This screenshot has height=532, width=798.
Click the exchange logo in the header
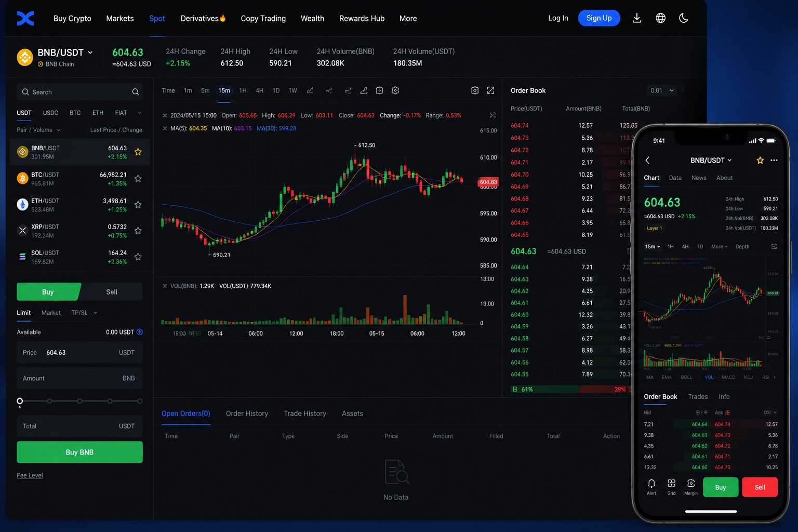point(25,18)
